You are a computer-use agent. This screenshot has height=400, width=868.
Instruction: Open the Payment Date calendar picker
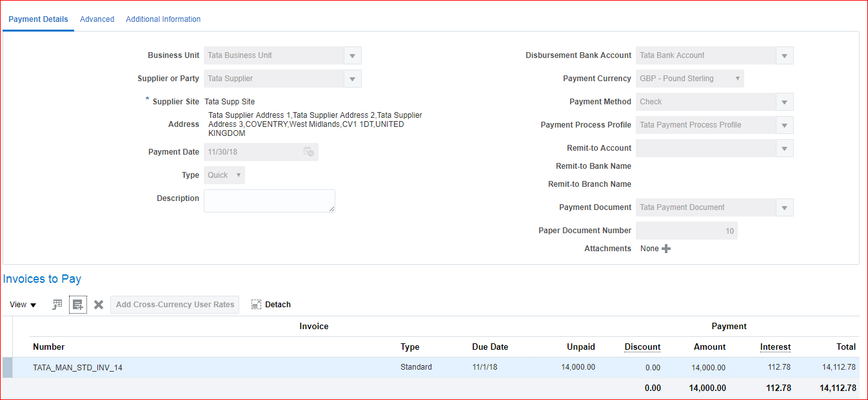(x=308, y=152)
